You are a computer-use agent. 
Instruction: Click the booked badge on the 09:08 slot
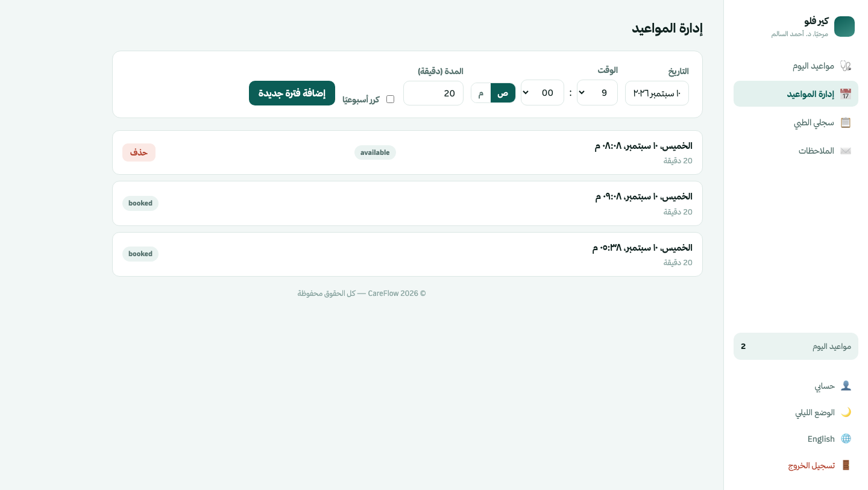140,203
